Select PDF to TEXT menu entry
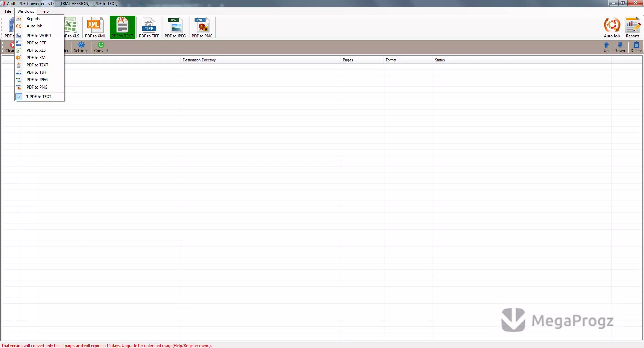The width and height of the screenshot is (644, 348). tap(40, 65)
